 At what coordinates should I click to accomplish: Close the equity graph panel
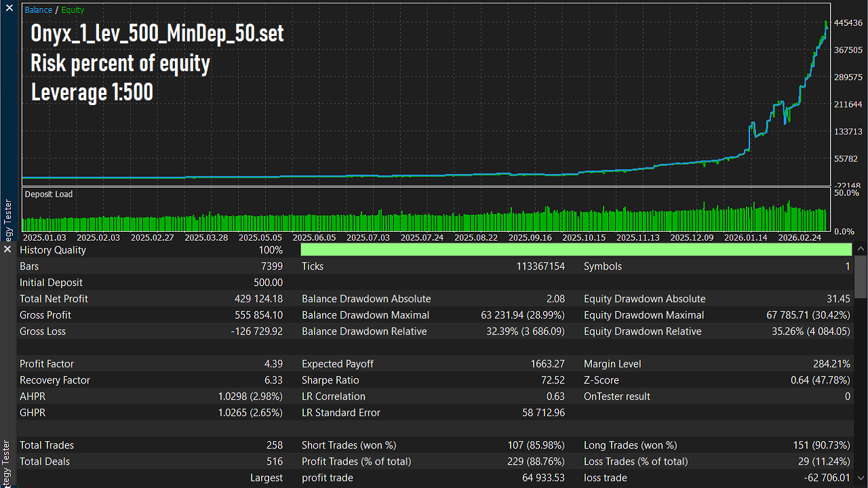pyautogui.click(x=9, y=7)
